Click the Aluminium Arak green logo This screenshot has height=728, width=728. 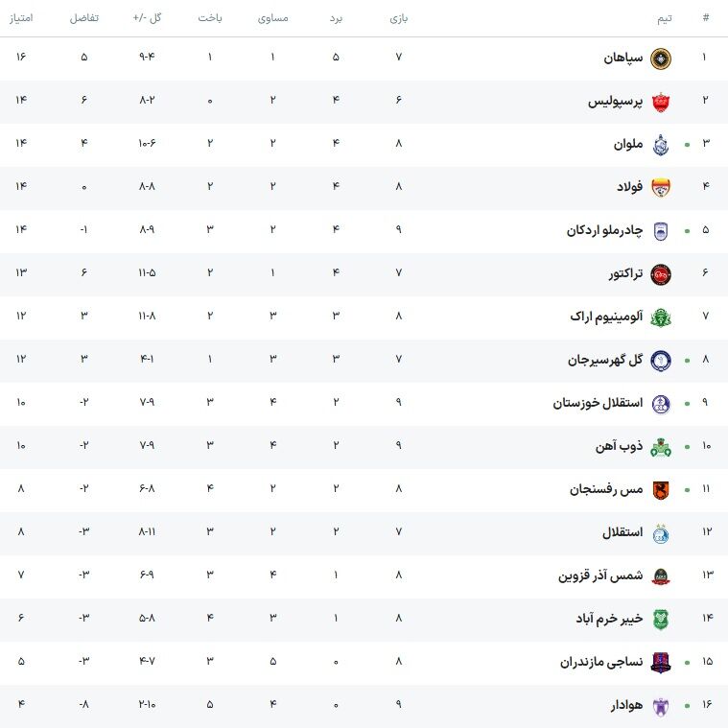(661, 317)
